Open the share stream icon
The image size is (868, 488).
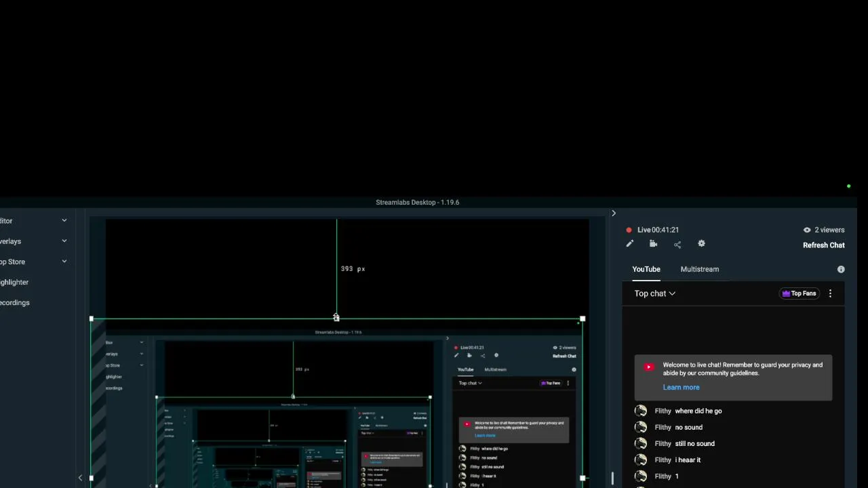pyautogui.click(x=677, y=245)
